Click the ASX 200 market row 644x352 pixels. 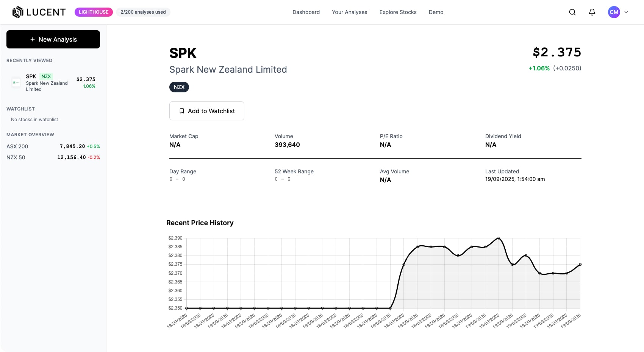[x=53, y=146]
